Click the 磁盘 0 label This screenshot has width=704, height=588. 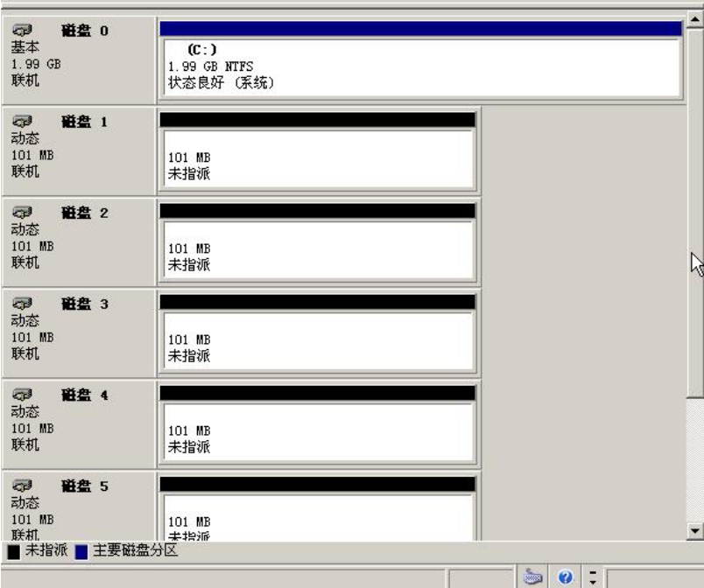coord(84,31)
